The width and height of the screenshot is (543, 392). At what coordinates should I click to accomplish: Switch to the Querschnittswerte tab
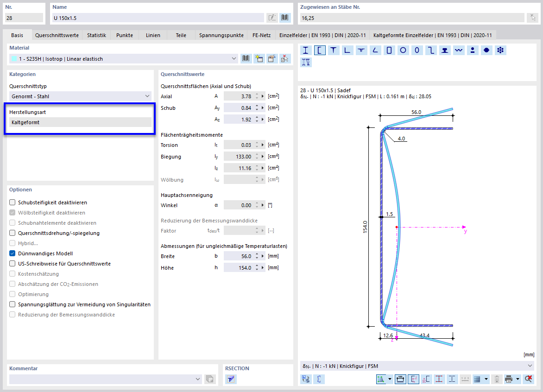pyautogui.click(x=57, y=35)
